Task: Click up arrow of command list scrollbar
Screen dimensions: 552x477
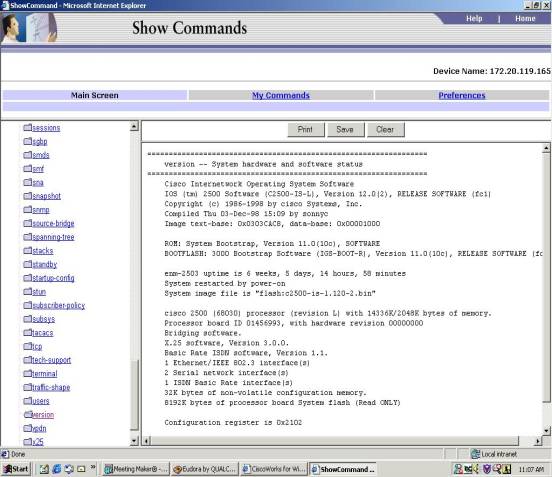Action: coord(134,126)
